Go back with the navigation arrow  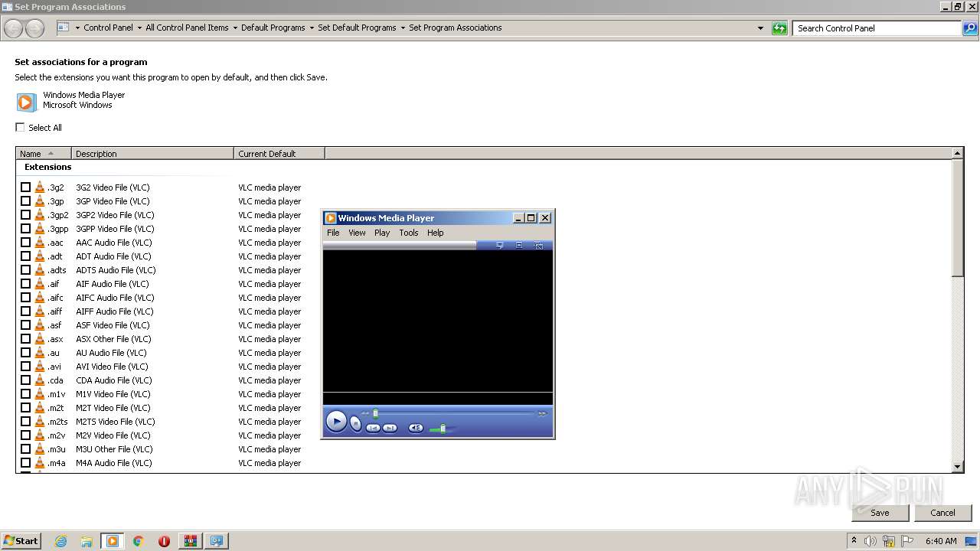pos(13,28)
